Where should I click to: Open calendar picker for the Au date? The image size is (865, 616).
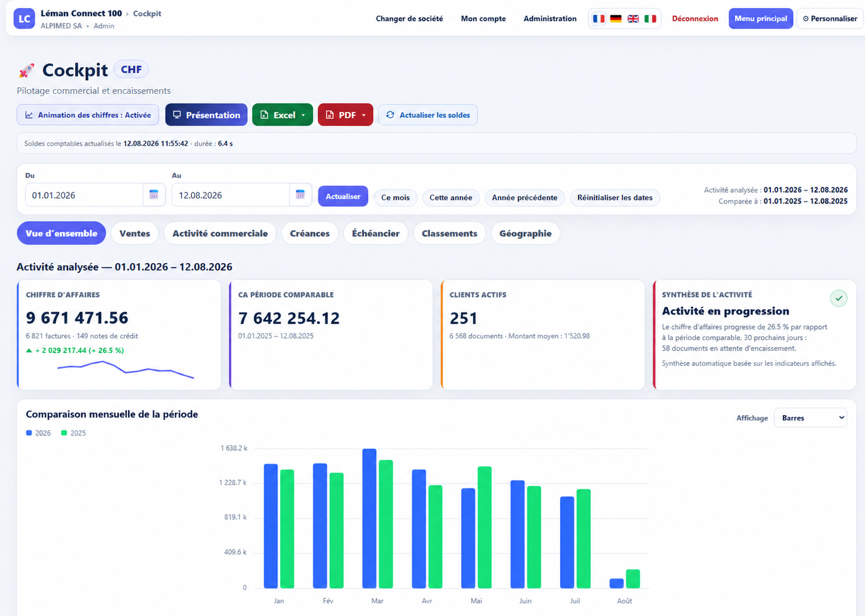[300, 195]
